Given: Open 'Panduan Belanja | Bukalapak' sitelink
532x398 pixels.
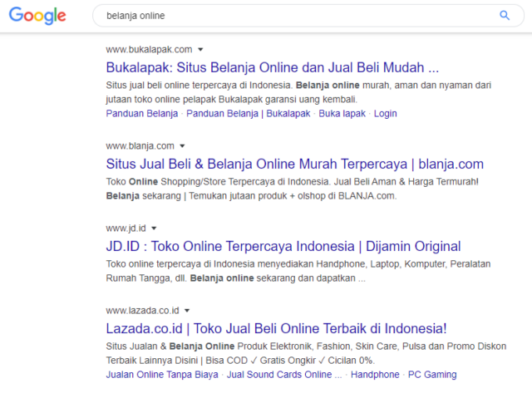Looking at the screenshot, I should pyautogui.click(x=249, y=114).
